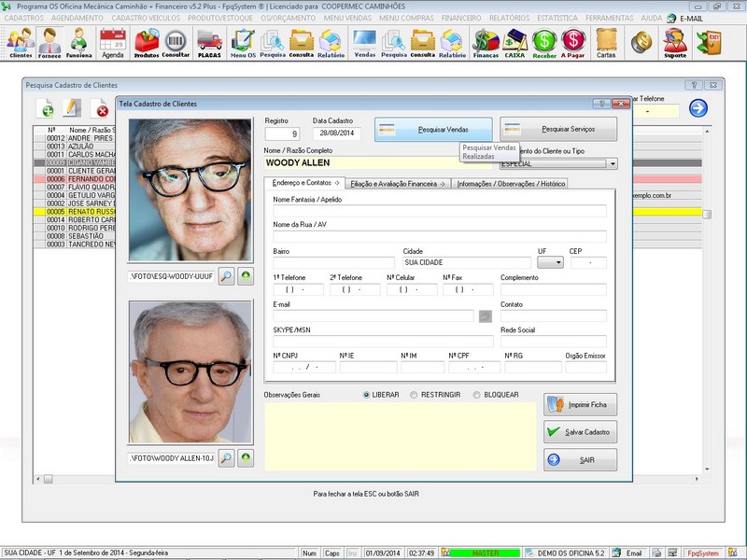
Task: Open the FINANCEIRO menu
Action: point(461,18)
